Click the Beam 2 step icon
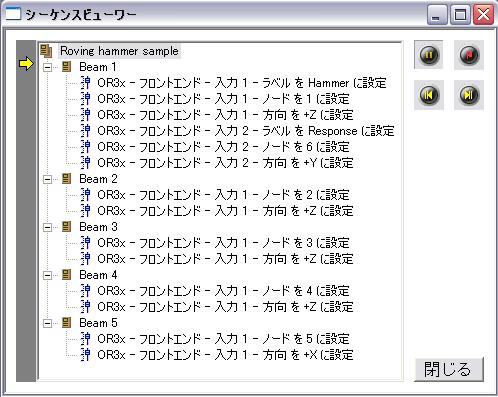This screenshot has height=397, width=498. (x=67, y=179)
